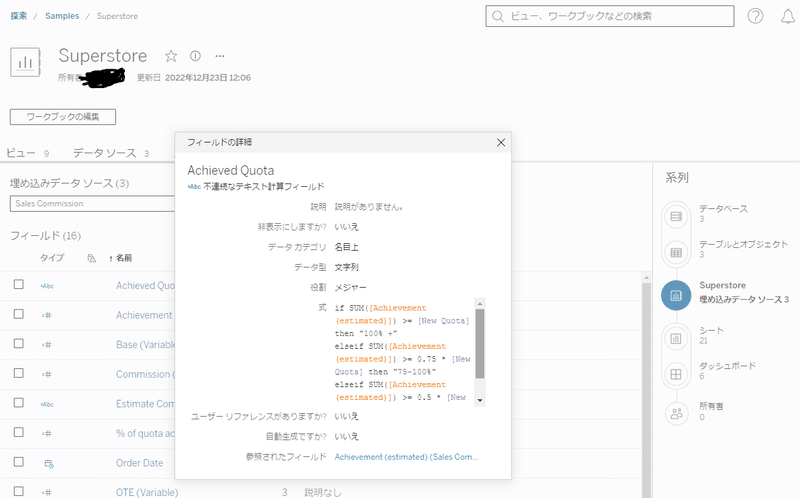Click the テーブルとオブジェクト lineage label
The image size is (800, 498).
point(744,244)
